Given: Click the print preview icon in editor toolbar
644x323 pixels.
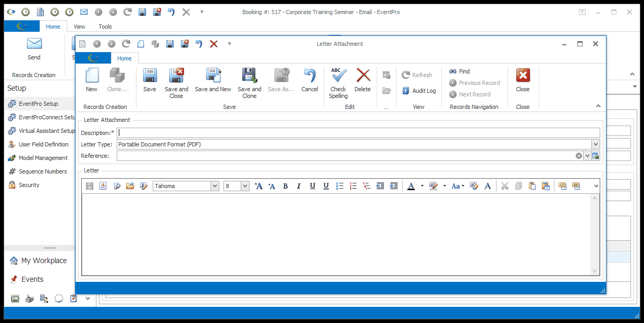Looking at the screenshot, I should 117,186.
